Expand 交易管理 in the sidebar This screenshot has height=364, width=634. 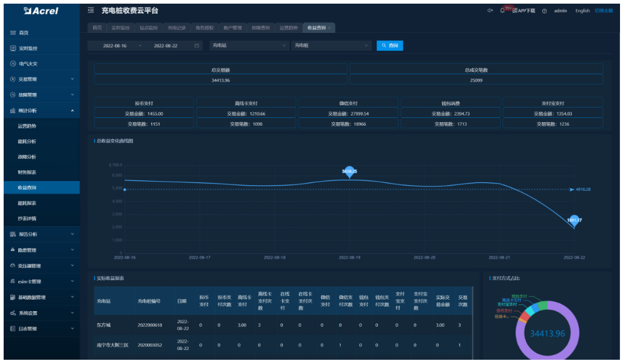point(41,79)
